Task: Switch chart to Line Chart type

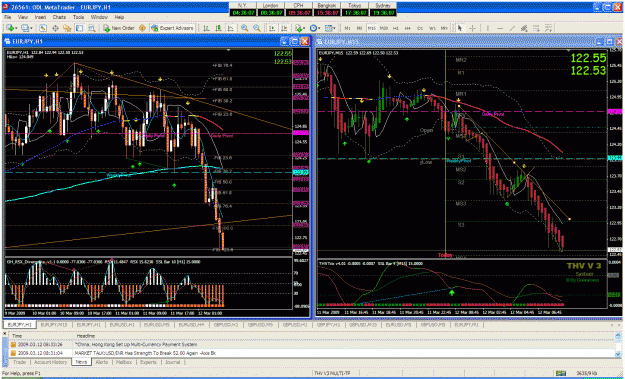Action: tap(230, 28)
